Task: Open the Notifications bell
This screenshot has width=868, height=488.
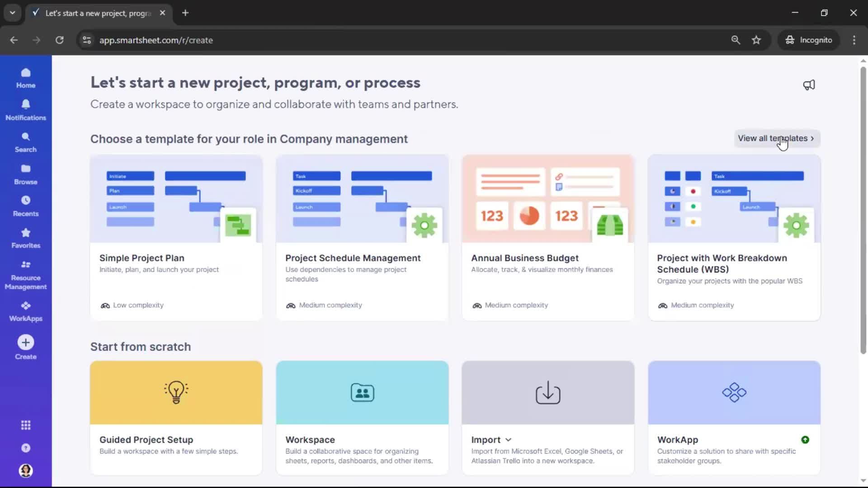Action: click(x=26, y=110)
